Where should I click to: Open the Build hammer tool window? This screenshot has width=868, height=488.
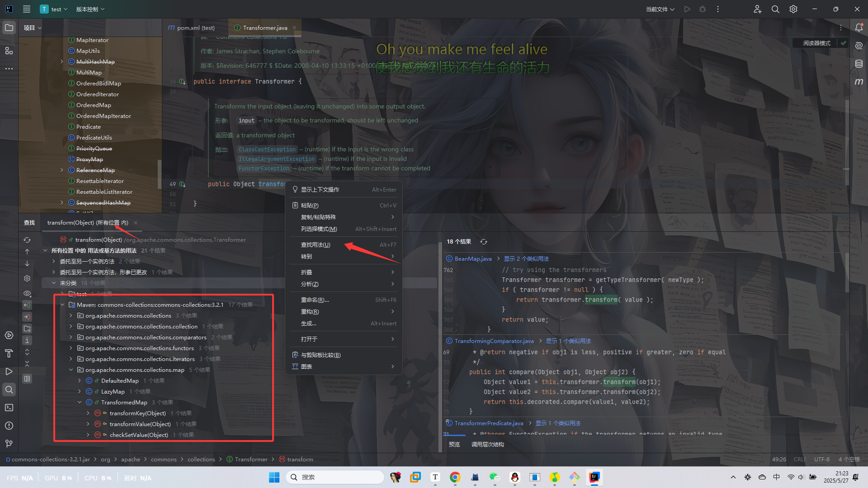(x=9, y=353)
